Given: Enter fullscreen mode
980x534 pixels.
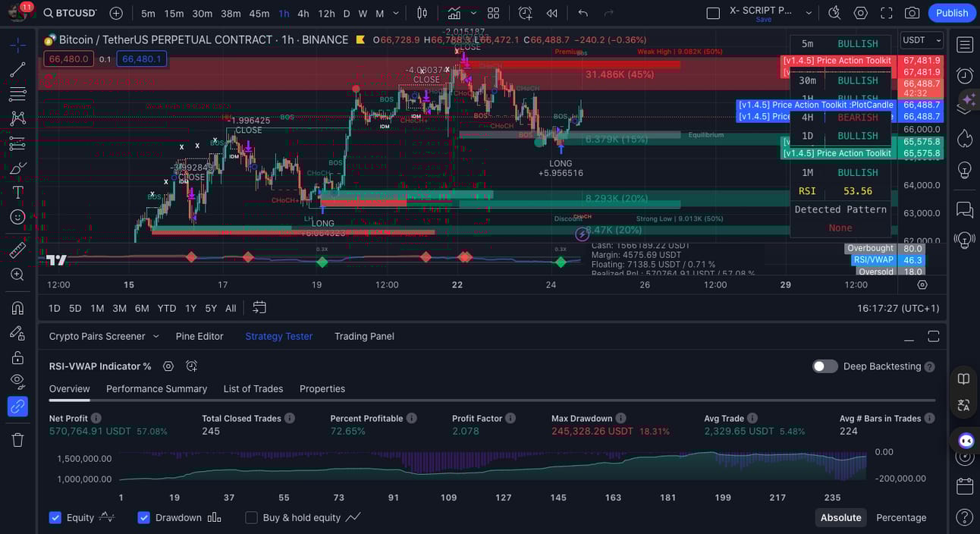Looking at the screenshot, I should (x=886, y=13).
